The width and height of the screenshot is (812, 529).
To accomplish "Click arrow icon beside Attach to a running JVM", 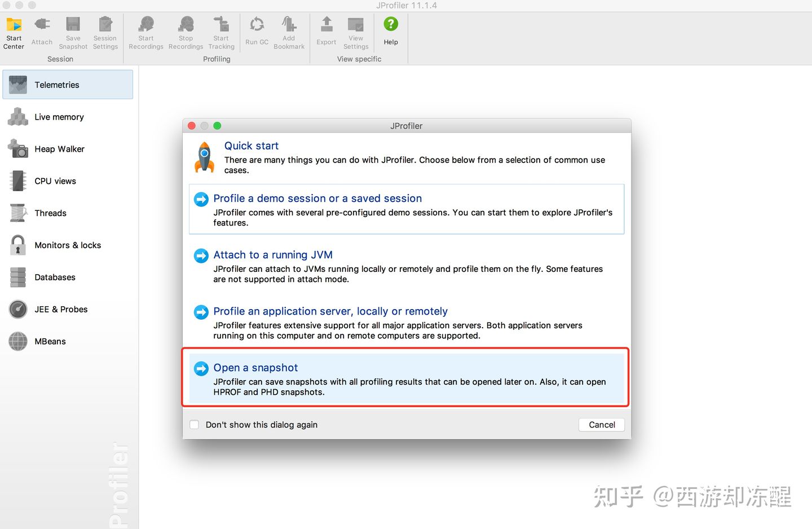I will tap(201, 255).
